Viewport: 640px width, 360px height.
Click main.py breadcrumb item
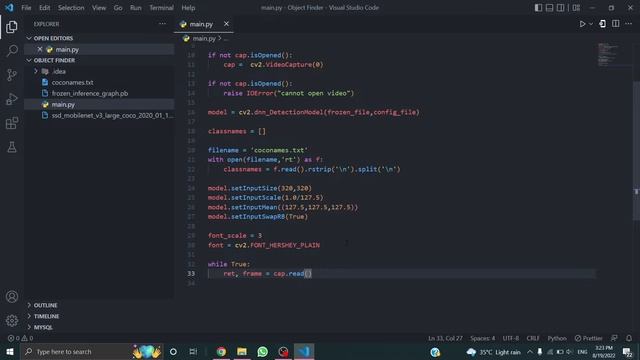coord(204,38)
